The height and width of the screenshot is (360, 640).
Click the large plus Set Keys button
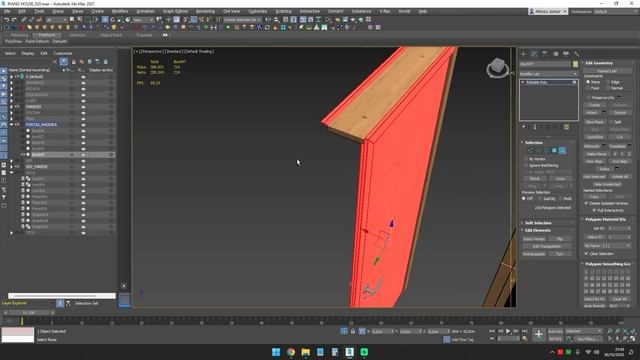pyautogui.click(x=539, y=335)
